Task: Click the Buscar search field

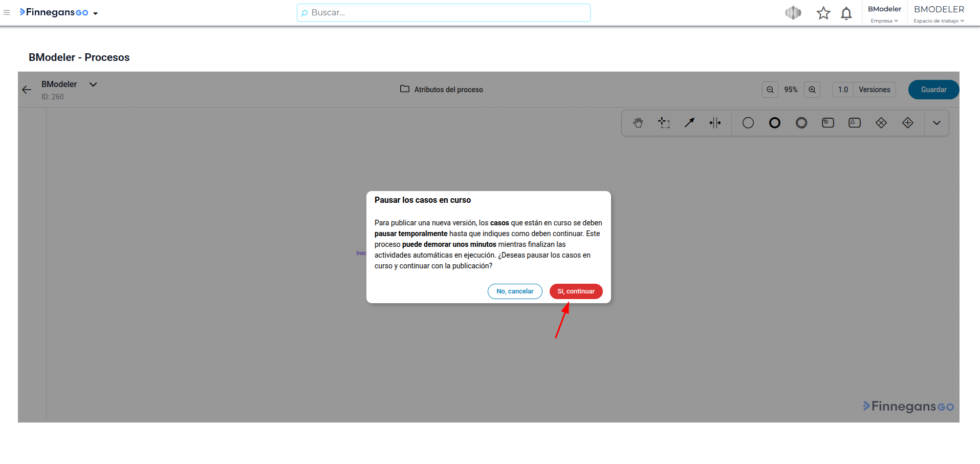Action: pos(444,13)
